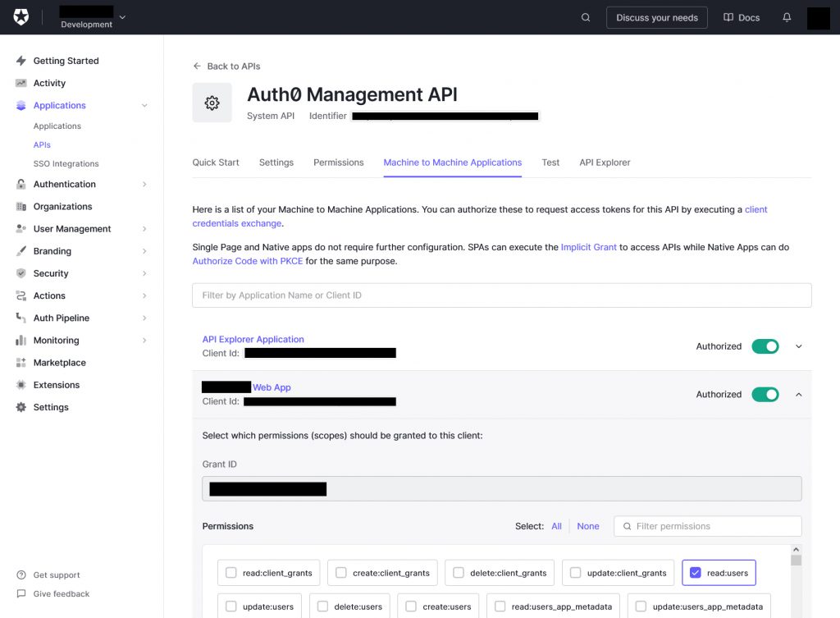Check the create:client_grants permission

click(x=340, y=572)
